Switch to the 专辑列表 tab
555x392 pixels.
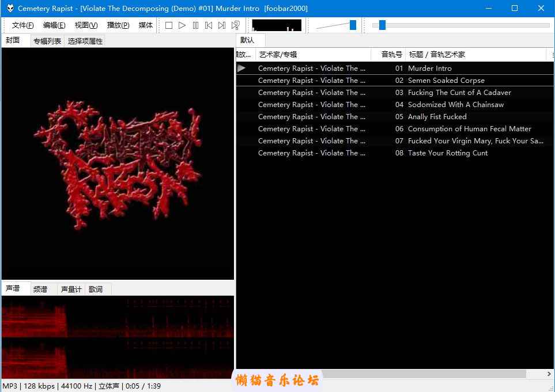pyautogui.click(x=47, y=41)
